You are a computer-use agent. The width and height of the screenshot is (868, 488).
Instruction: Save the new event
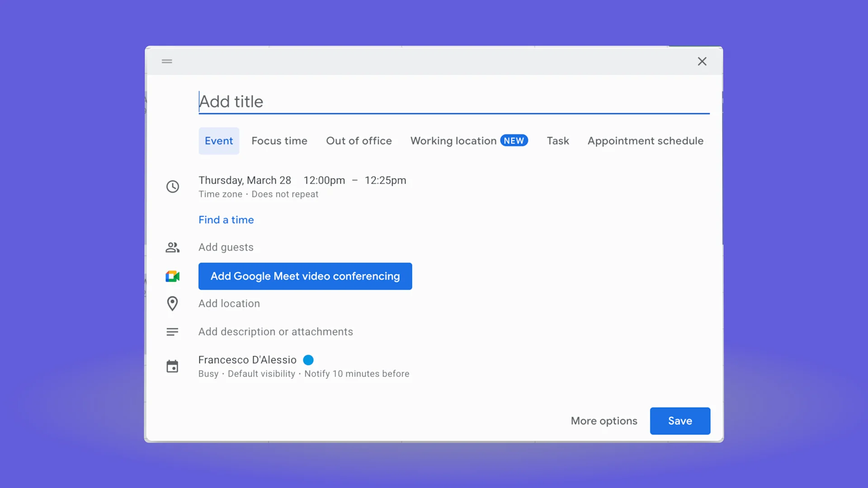(679, 421)
